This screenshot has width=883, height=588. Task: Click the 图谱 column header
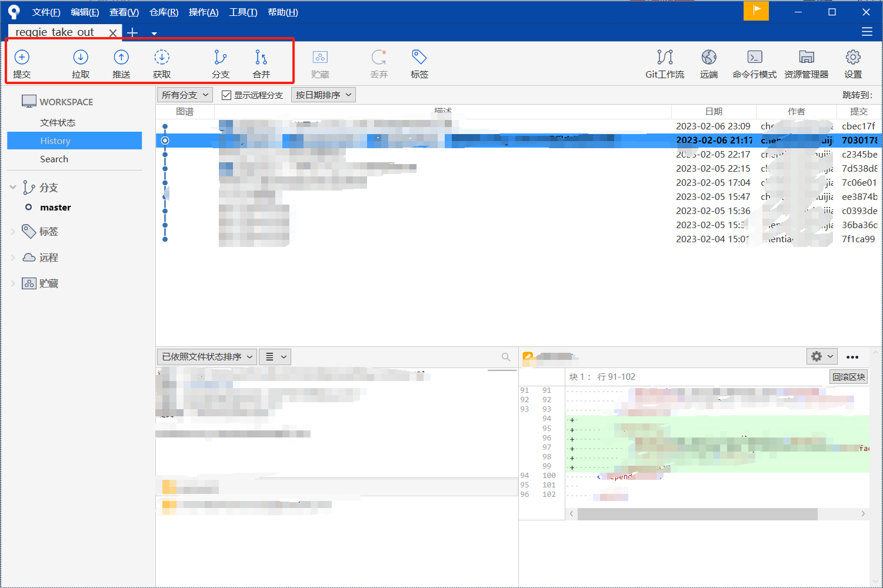tap(185, 111)
